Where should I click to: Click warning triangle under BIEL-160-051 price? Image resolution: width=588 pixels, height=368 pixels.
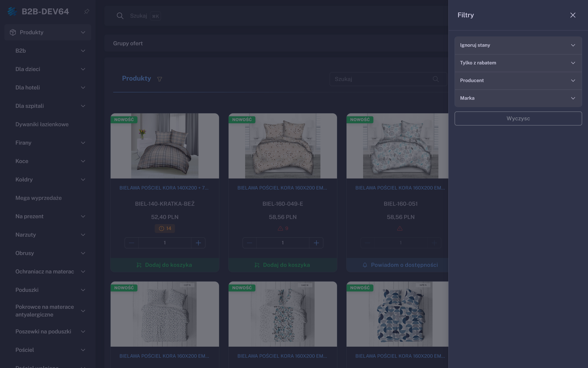(x=400, y=229)
